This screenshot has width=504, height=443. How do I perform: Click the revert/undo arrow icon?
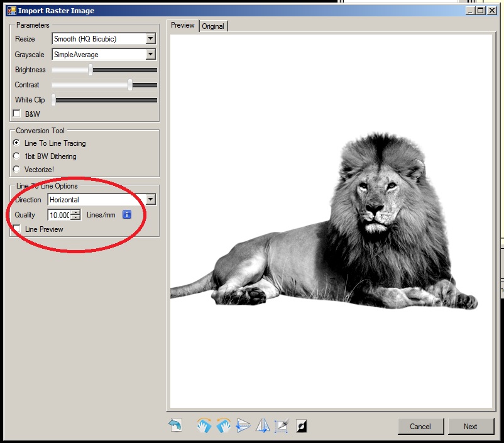(x=175, y=425)
